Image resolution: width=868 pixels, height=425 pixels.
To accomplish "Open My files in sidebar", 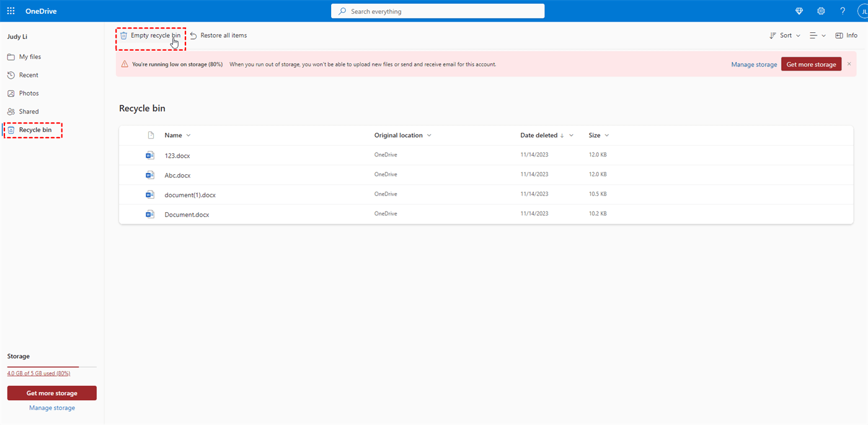I will 30,56.
